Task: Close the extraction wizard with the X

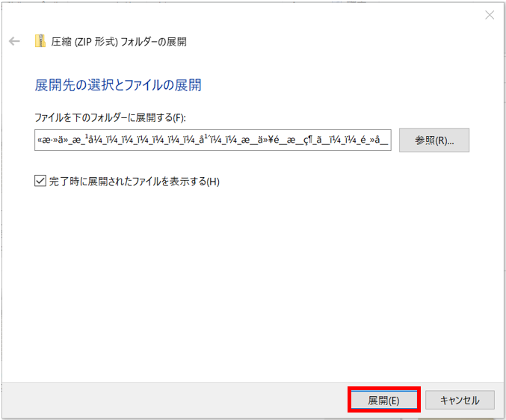Action: click(x=490, y=15)
